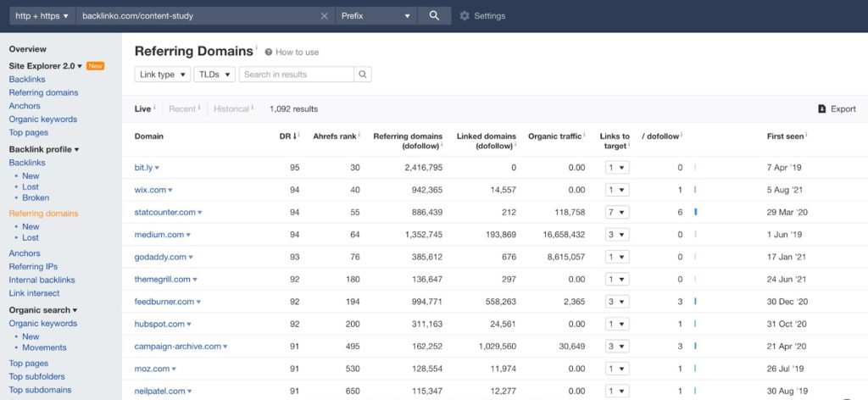Open the http + https protocol dropdown
868x400 pixels.
pyautogui.click(x=42, y=16)
